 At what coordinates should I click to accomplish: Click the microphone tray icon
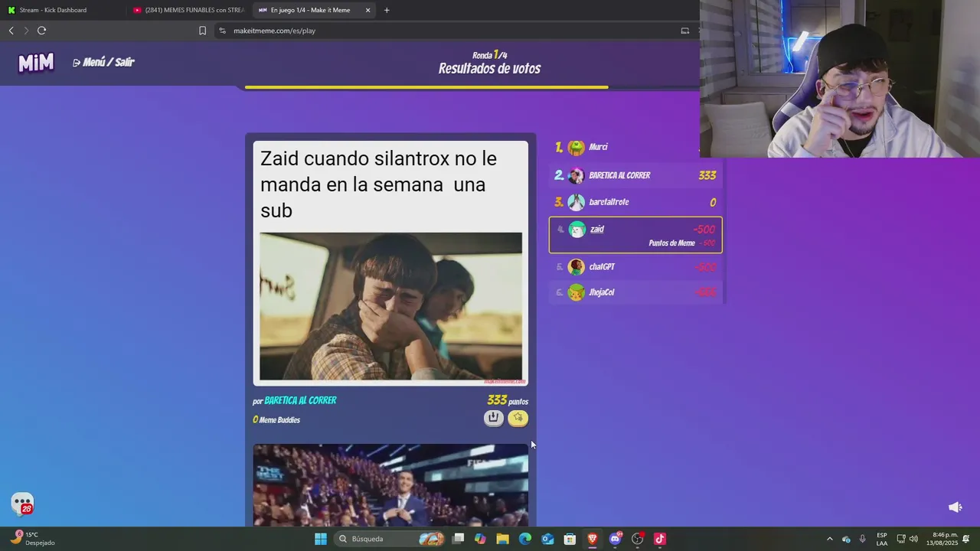[863, 539]
